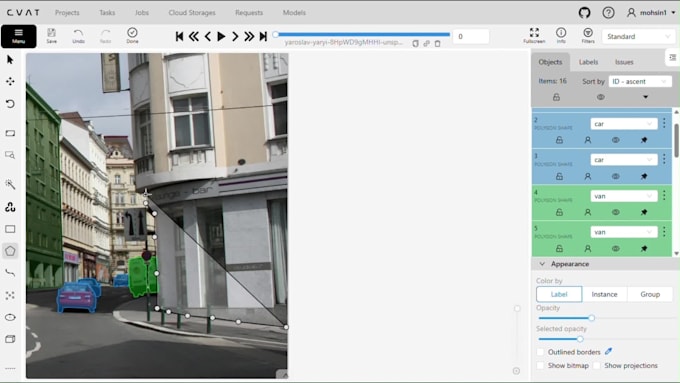The height and width of the screenshot is (383, 680).
Task: Change label dropdown for object 2
Action: point(624,124)
